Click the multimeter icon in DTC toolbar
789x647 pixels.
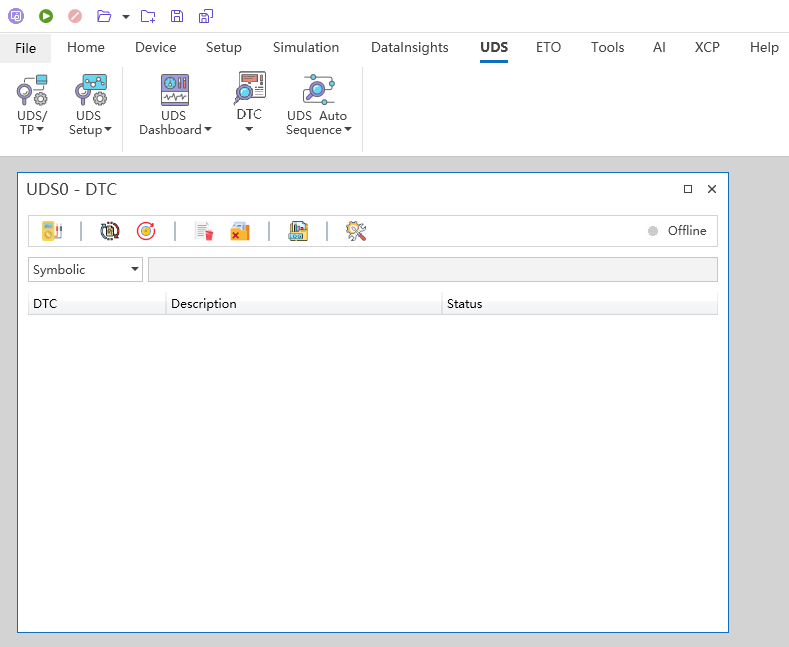[x=52, y=231]
